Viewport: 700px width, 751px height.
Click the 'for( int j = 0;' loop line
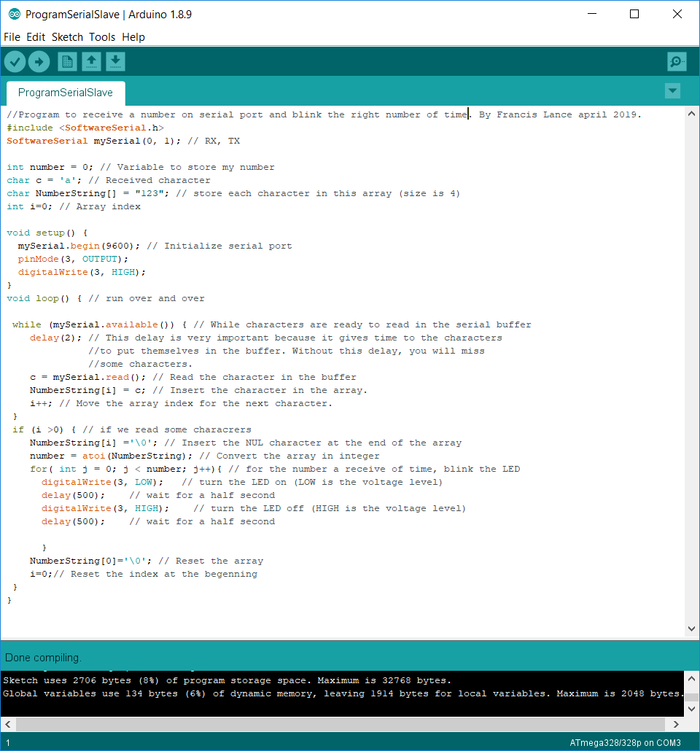tap(275, 469)
